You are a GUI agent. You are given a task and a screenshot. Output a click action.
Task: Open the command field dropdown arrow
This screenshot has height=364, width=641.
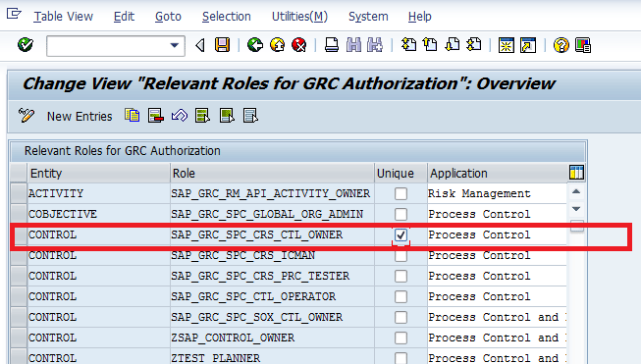click(175, 45)
